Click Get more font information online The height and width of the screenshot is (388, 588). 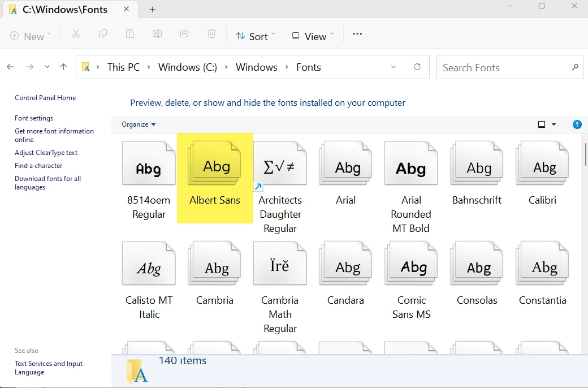(x=54, y=135)
